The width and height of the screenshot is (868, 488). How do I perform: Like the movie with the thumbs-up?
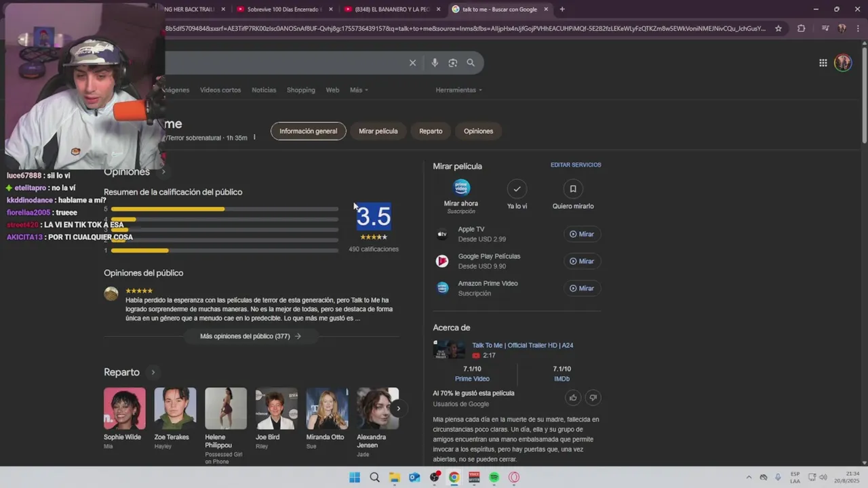[573, 398]
